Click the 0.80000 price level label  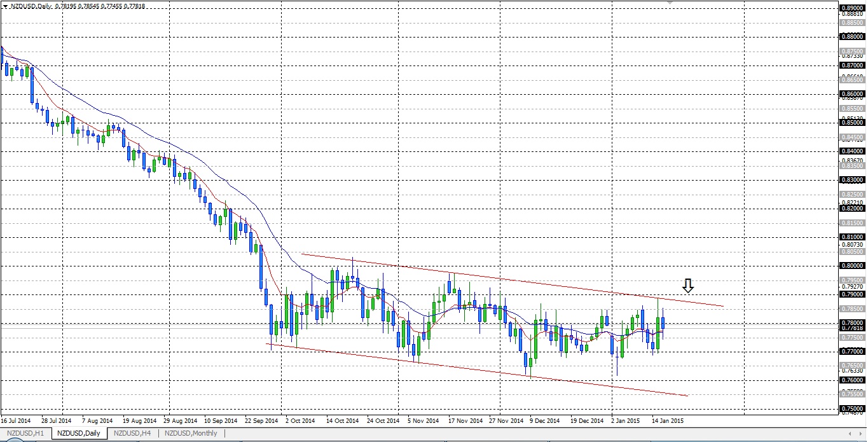(852, 265)
